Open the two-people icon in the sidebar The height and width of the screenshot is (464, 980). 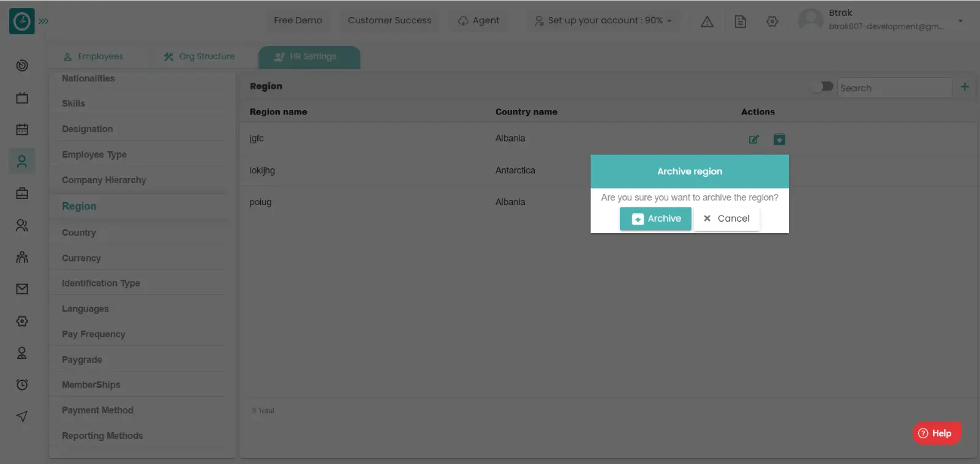22,225
